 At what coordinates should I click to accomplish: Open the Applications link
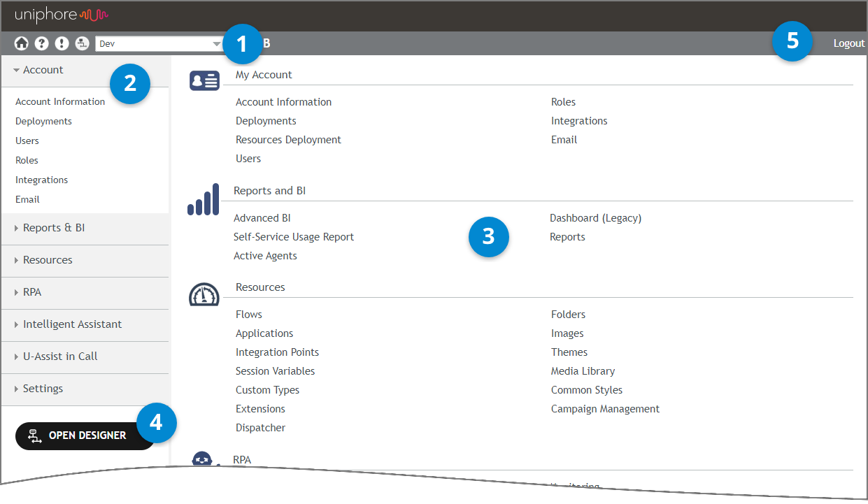point(264,333)
